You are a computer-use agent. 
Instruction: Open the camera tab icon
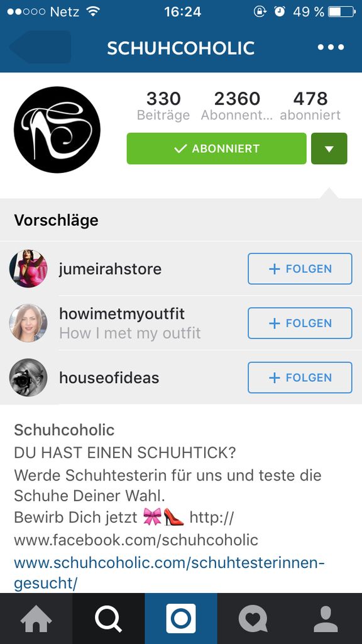click(181, 619)
